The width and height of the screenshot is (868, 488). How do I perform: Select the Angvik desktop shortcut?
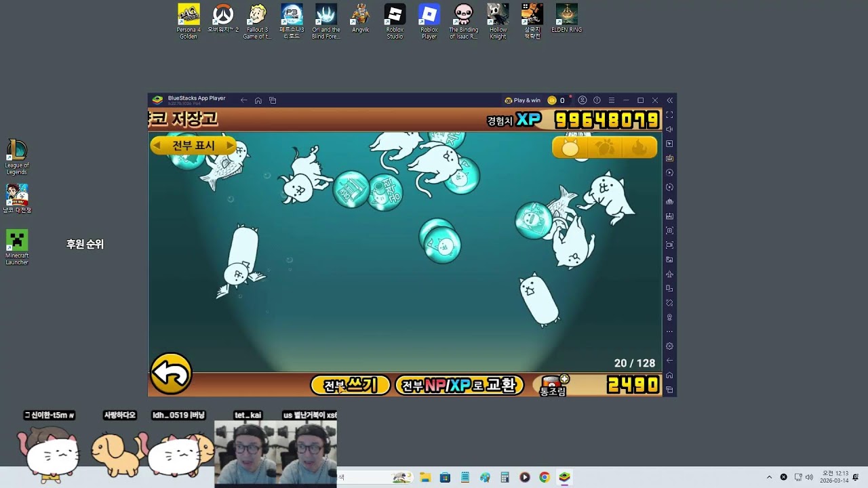361,18
